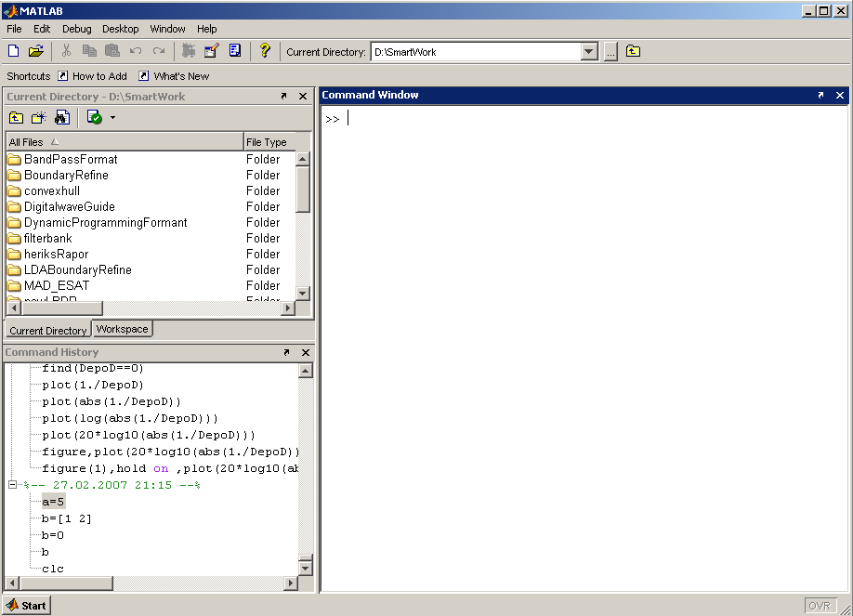853x616 pixels.
Task: Undo the last action in the toolbar
Action: [136, 51]
